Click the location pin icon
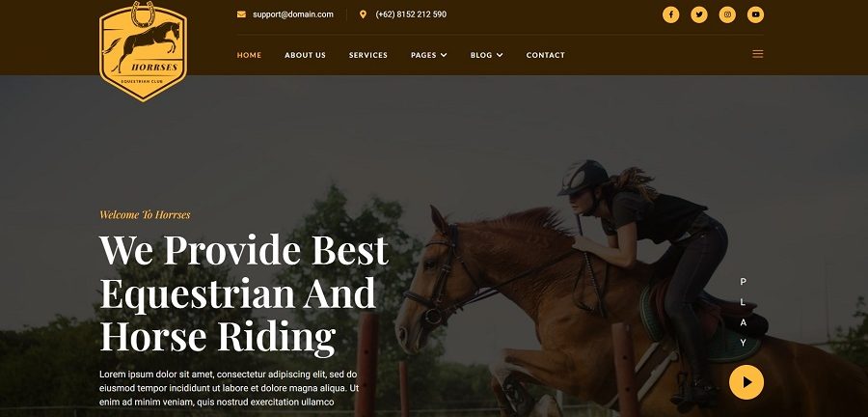 click(363, 14)
